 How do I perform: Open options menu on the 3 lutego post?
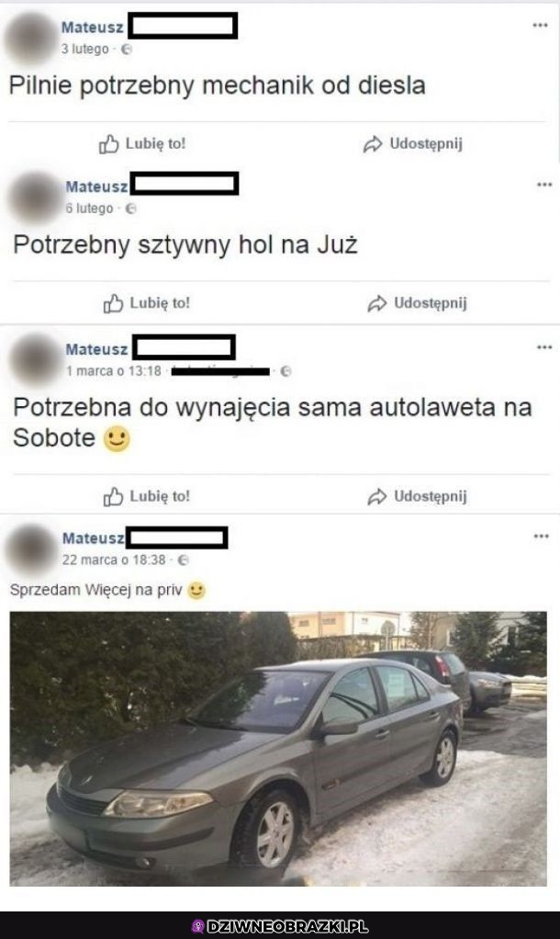click(540, 25)
